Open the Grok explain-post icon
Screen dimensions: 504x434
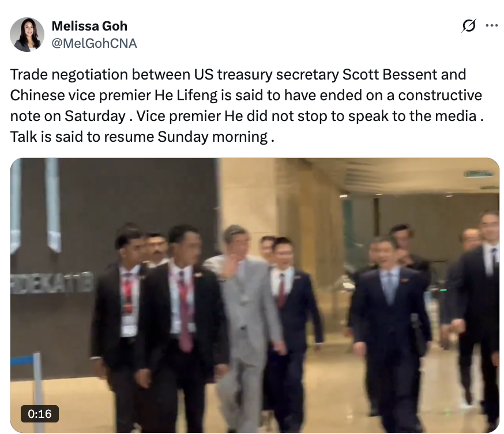point(469,26)
